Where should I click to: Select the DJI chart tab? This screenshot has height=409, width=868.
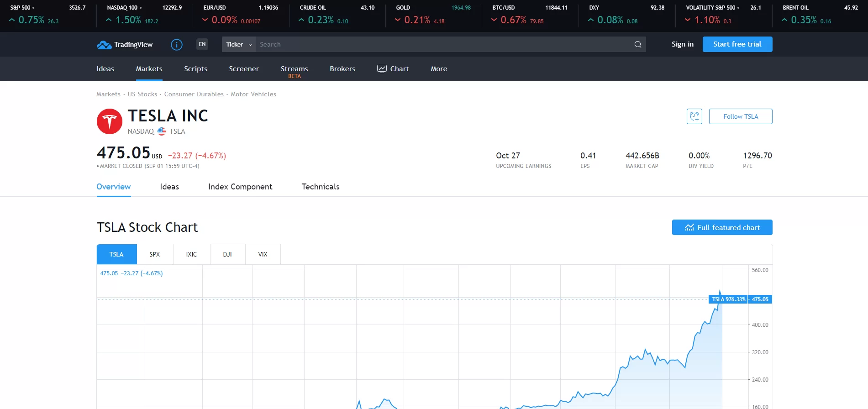[227, 254]
